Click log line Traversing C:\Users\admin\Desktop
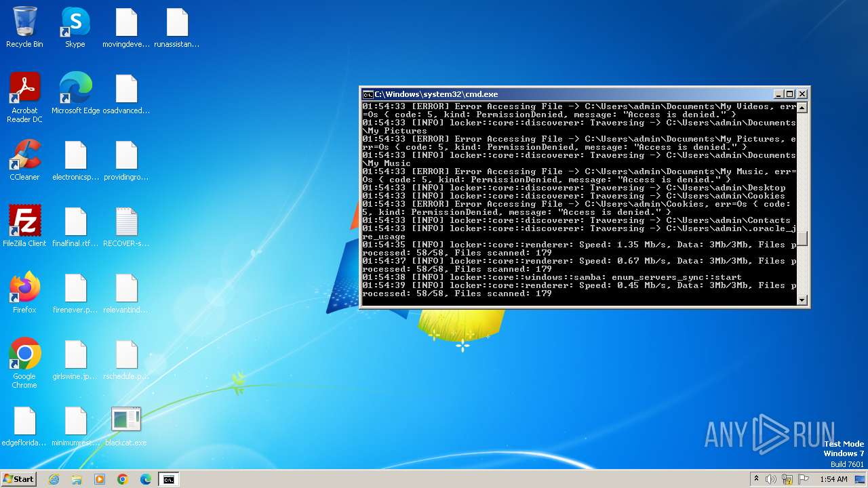The height and width of the screenshot is (488, 868). [574, 188]
